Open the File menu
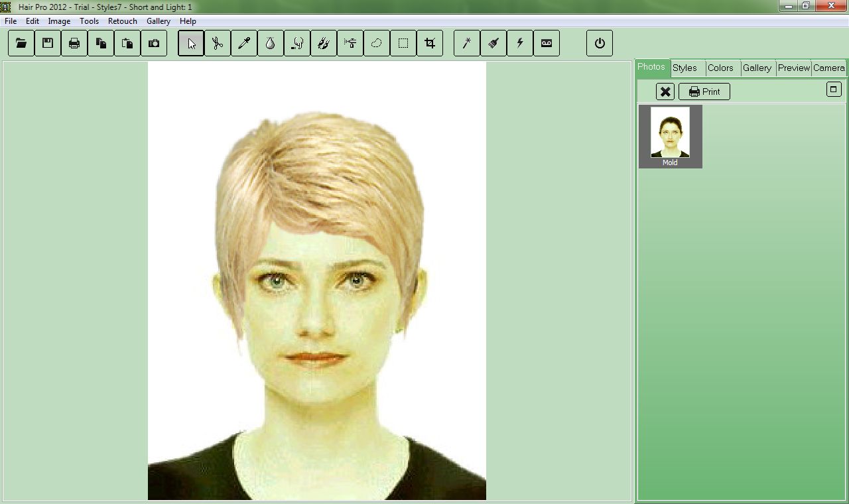The height and width of the screenshot is (504, 849). click(x=11, y=21)
